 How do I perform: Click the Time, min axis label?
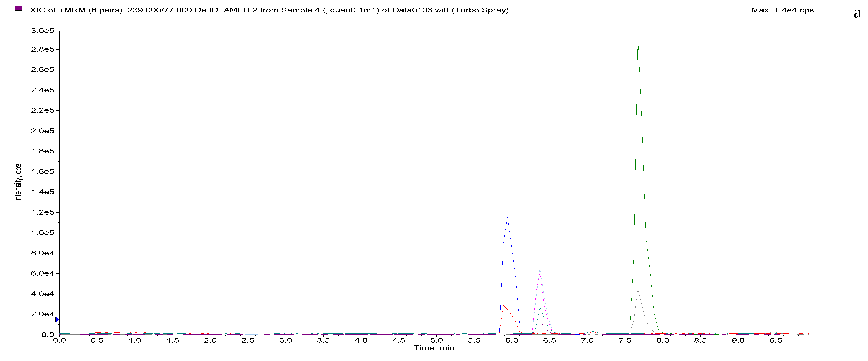[x=434, y=348]
